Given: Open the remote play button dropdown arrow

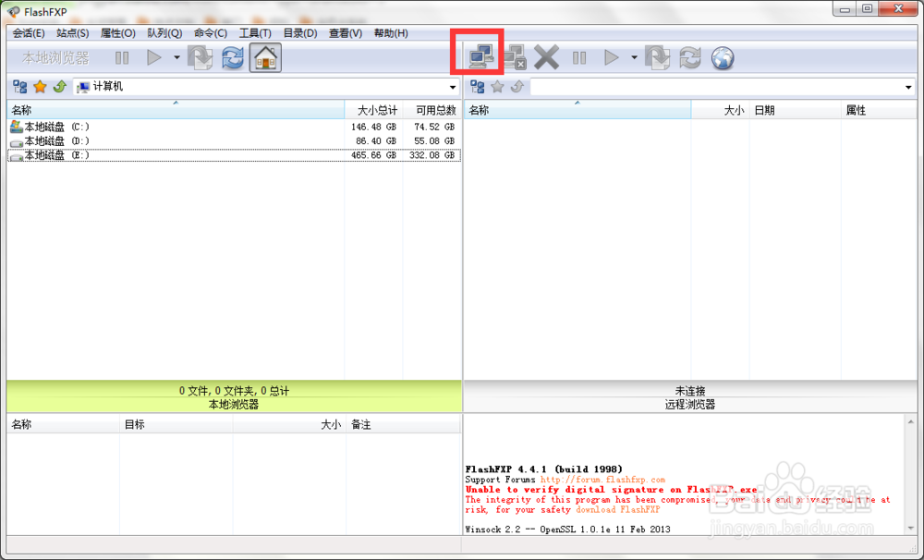Looking at the screenshot, I should [x=634, y=58].
